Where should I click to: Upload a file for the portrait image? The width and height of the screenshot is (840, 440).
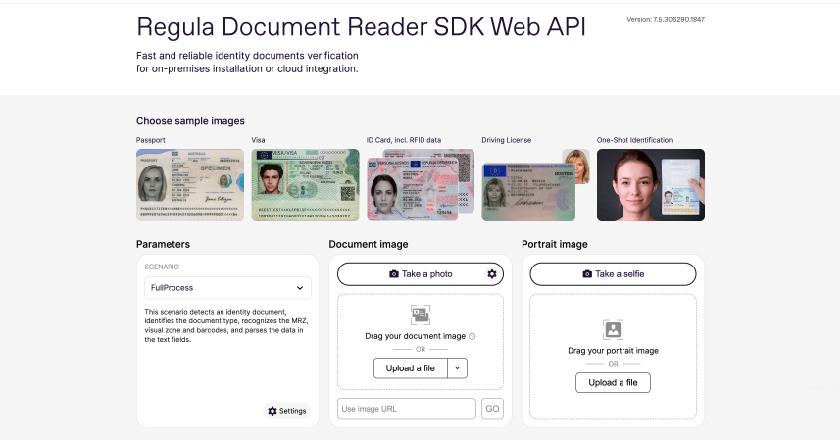pos(613,382)
